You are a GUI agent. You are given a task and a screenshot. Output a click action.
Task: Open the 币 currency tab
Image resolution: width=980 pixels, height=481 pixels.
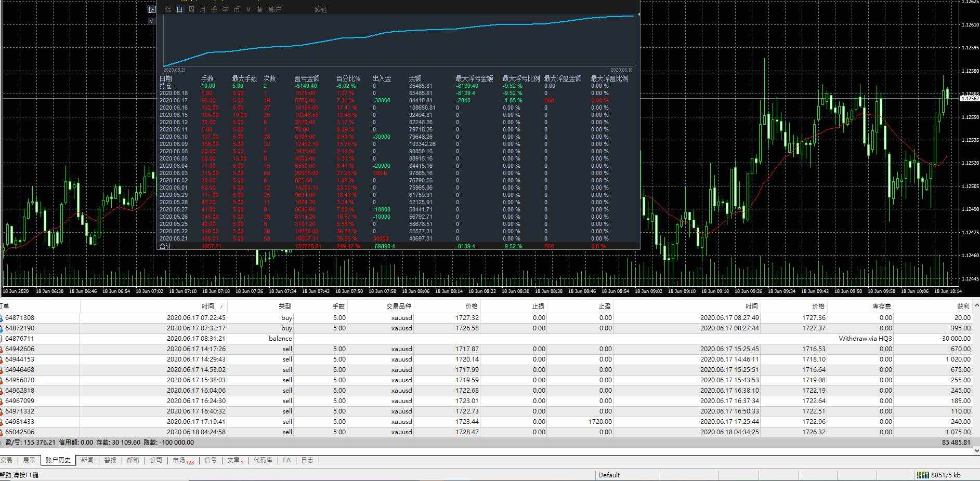[x=237, y=9]
